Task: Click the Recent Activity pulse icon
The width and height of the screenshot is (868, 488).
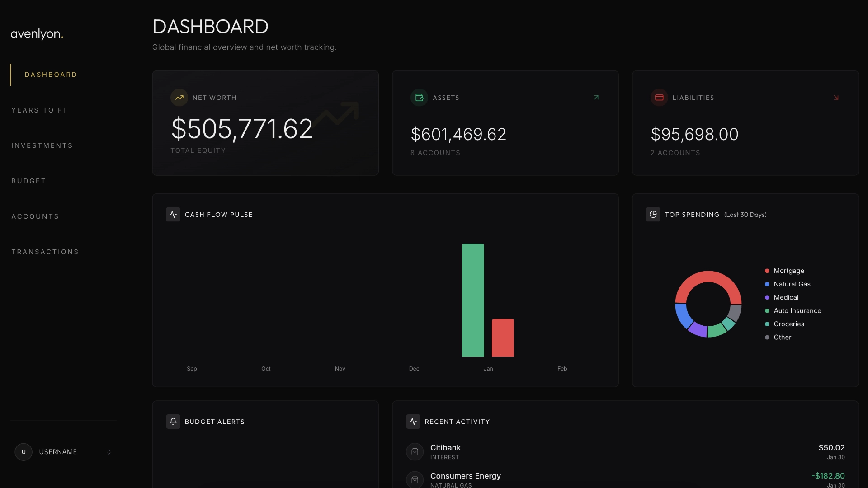Action: (413, 421)
